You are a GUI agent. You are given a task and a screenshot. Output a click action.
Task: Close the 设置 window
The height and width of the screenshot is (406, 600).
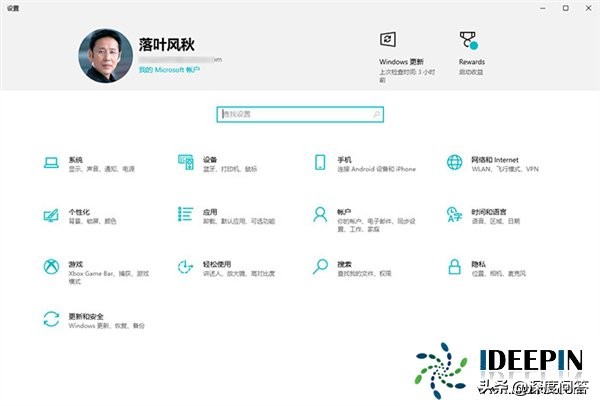589,8
